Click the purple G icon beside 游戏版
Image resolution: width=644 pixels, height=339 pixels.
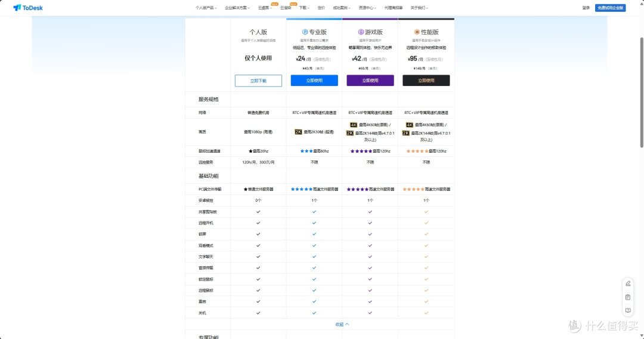(361, 32)
